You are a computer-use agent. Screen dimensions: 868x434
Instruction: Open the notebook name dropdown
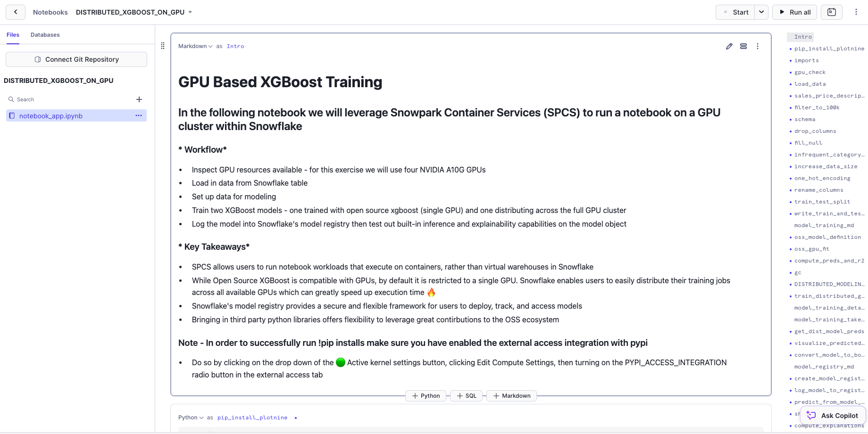coord(190,12)
